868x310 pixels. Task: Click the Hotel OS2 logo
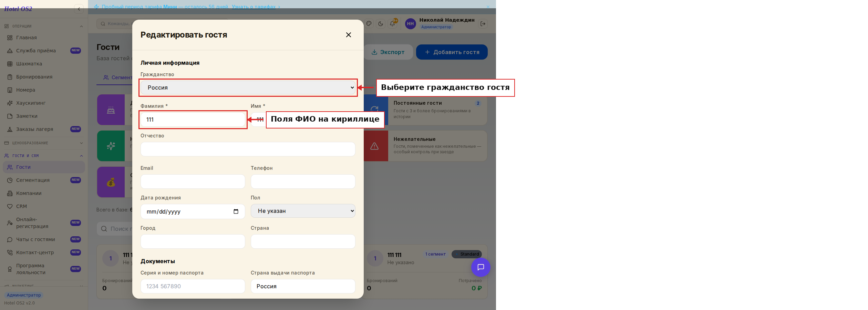pos(18,9)
